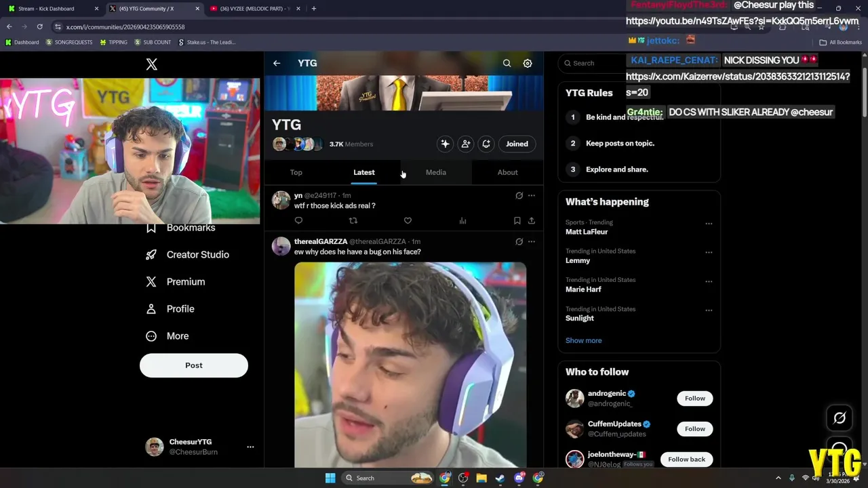Click the browser address bar URL

click(x=125, y=26)
